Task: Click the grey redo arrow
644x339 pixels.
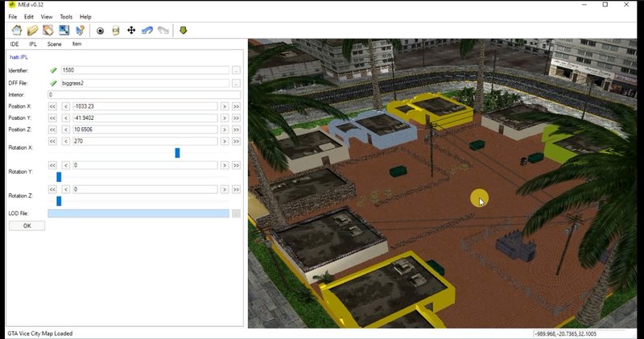Action: 163,30
